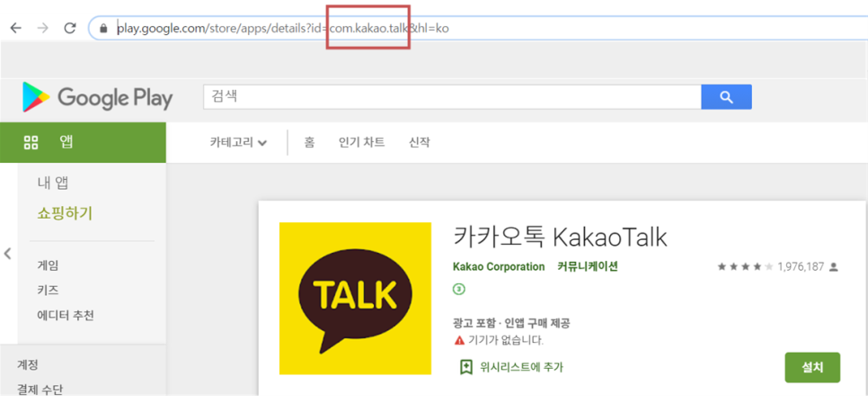
Task: Open the 키즈 category
Action: [48, 291]
